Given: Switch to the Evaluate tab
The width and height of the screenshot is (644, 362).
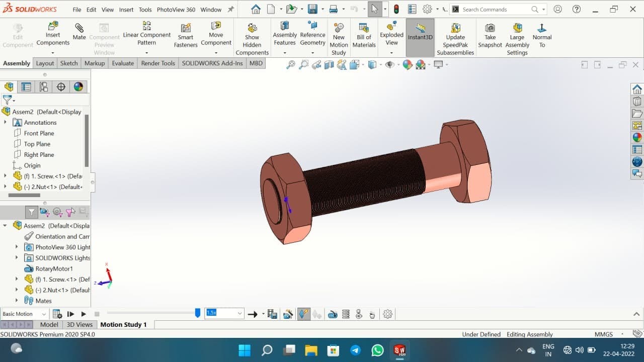Looking at the screenshot, I should [x=123, y=63].
